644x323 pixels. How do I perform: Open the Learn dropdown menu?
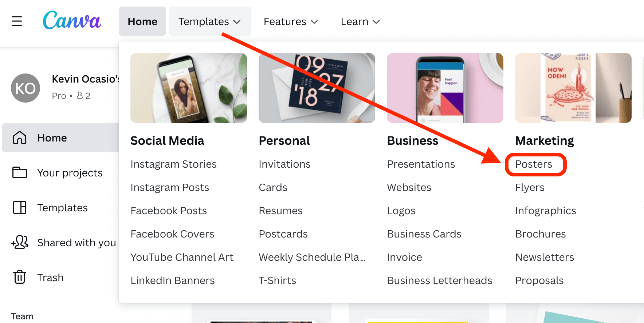(x=360, y=21)
